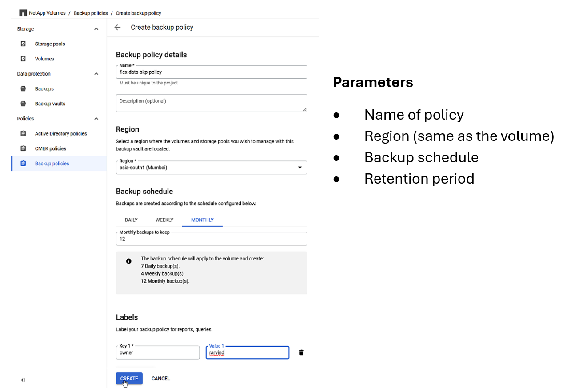Image resolution: width=587 pixels, height=392 pixels.
Task: Click the Active Directory policies clipboard icon
Action: tap(23, 134)
